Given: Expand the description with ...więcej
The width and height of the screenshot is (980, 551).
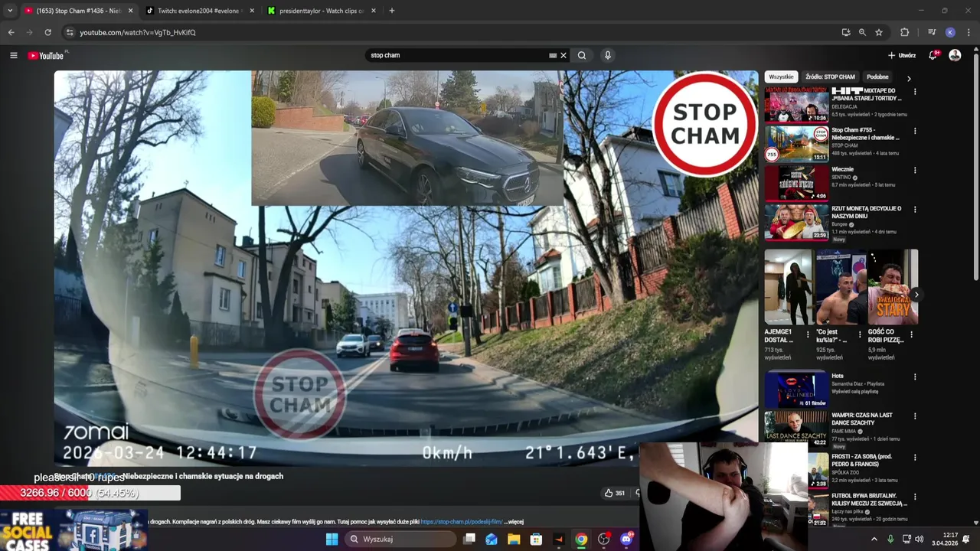Looking at the screenshot, I should point(514,522).
